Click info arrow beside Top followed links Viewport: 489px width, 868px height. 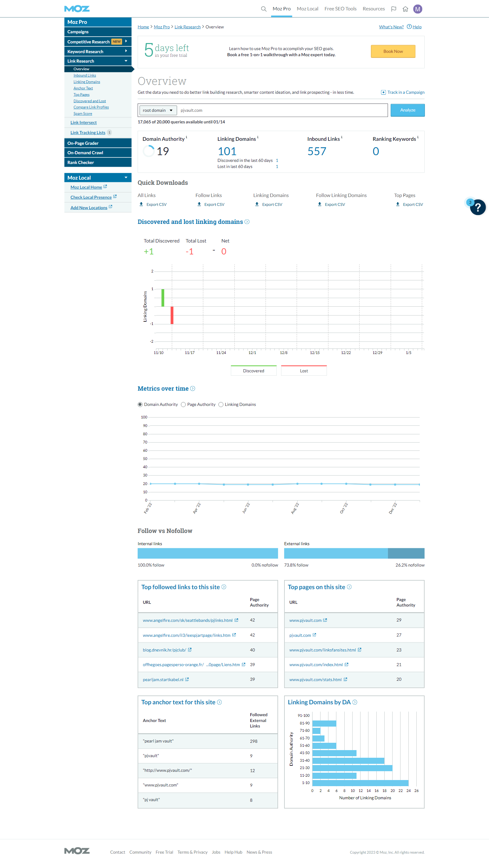point(224,587)
